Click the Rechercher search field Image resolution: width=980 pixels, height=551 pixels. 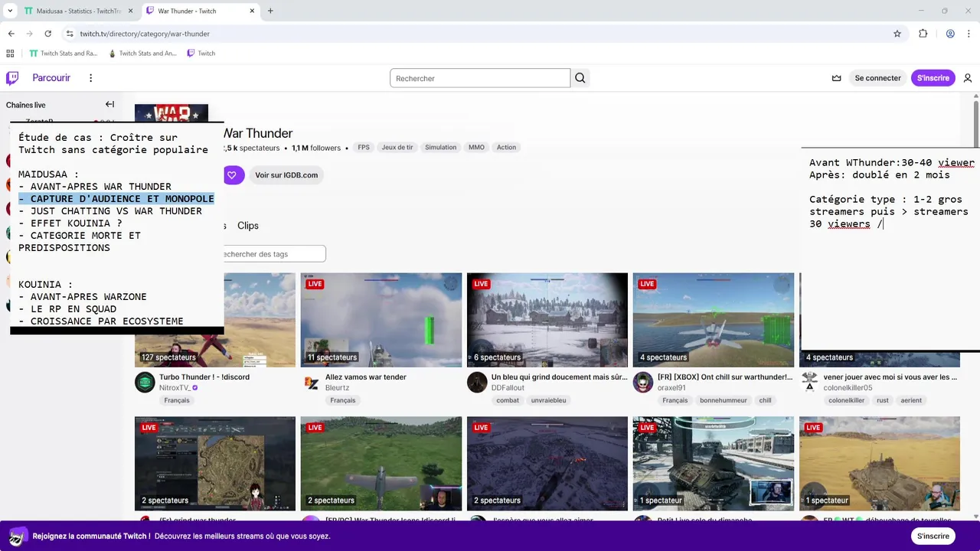click(x=480, y=78)
